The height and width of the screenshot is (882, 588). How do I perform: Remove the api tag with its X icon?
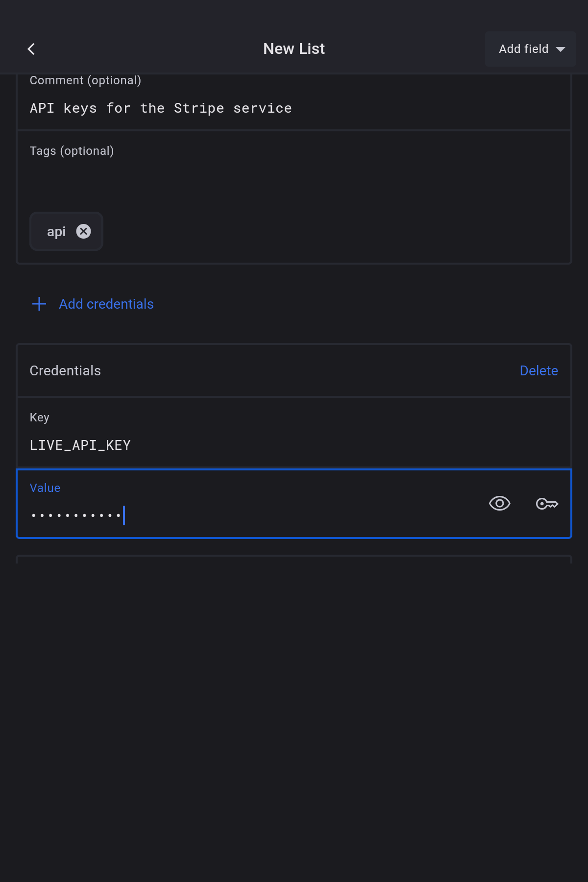click(84, 231)
